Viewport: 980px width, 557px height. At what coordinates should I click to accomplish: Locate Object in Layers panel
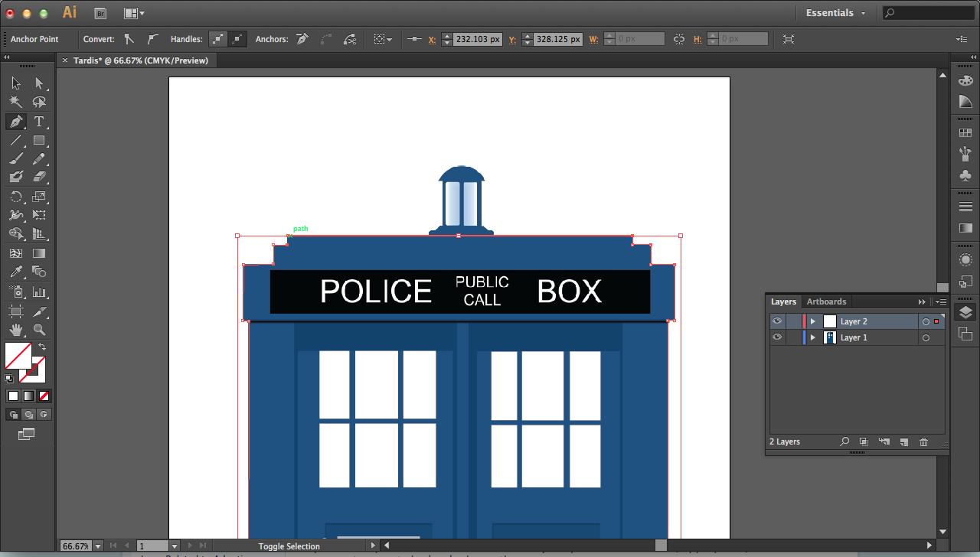(844, 441)
